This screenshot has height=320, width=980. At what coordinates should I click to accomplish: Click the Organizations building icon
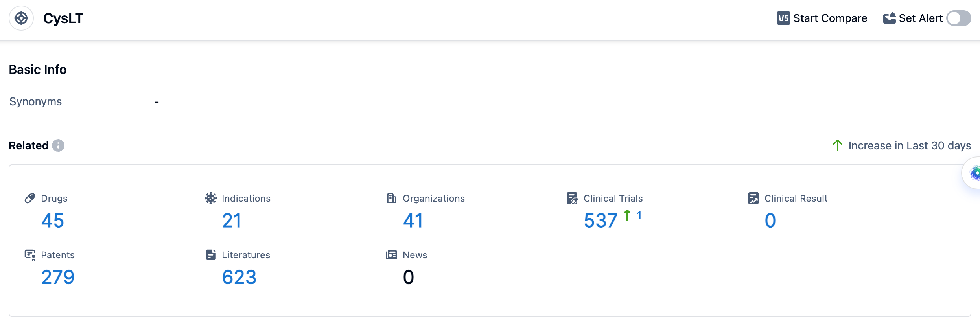click(x=391, y=199)
